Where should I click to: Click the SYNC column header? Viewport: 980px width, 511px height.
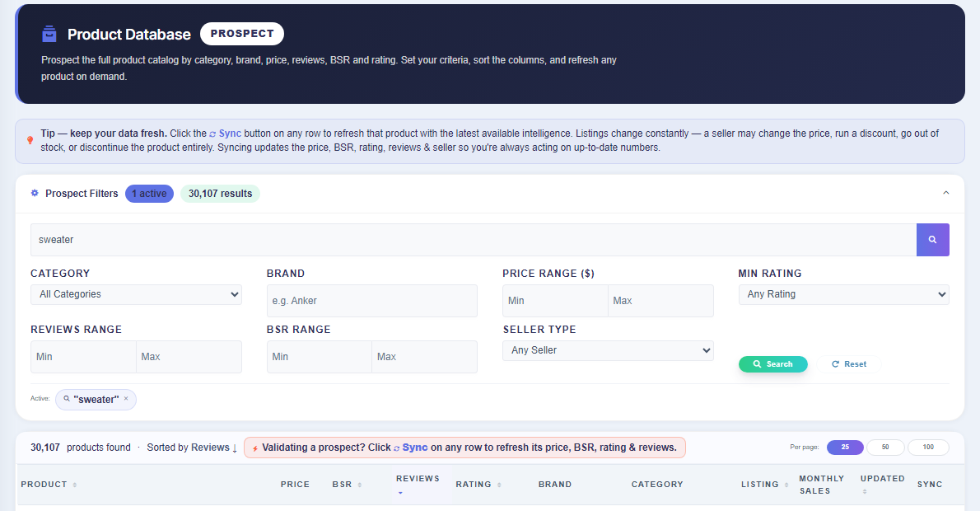pos(930,484)
